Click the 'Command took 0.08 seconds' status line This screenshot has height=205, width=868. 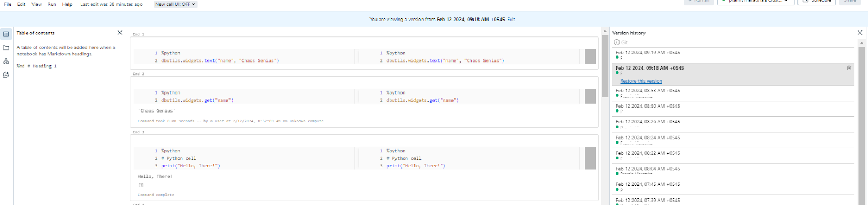click(231, 121)
